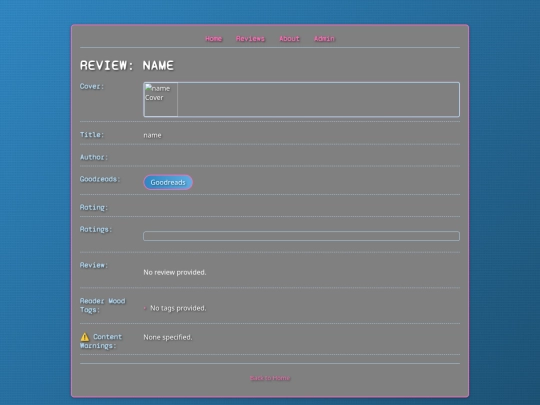The width and height of the screenshot is (540, 405).
Task: Click the 'Review:' field label
Action: point(94,265)
